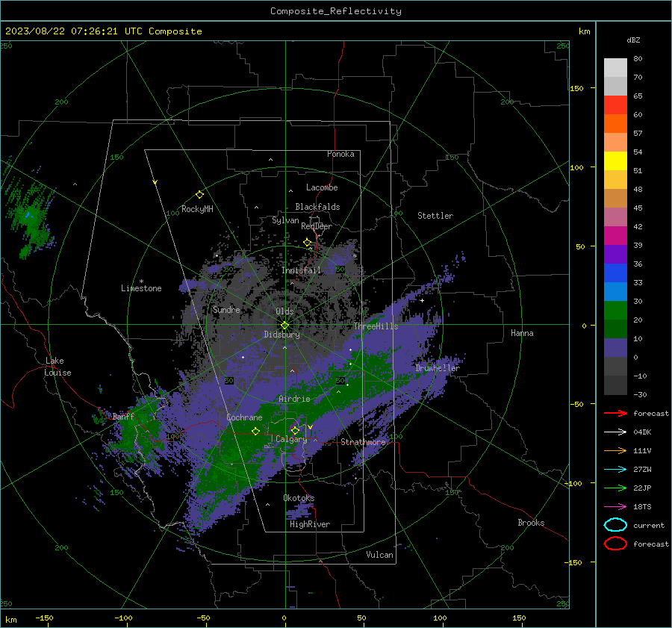Click the Lacombe label
This screenshot has width=672, height=628.
322,187
